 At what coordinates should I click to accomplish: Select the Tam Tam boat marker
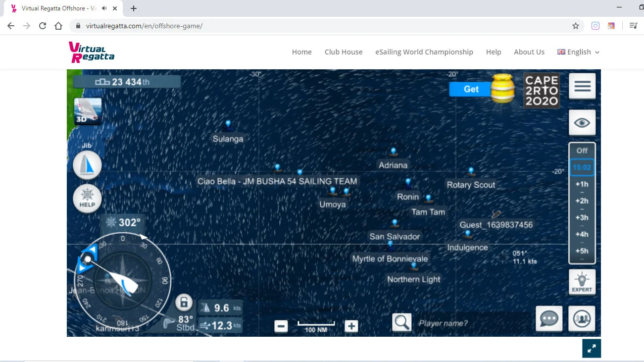click(x=429, y=199)
